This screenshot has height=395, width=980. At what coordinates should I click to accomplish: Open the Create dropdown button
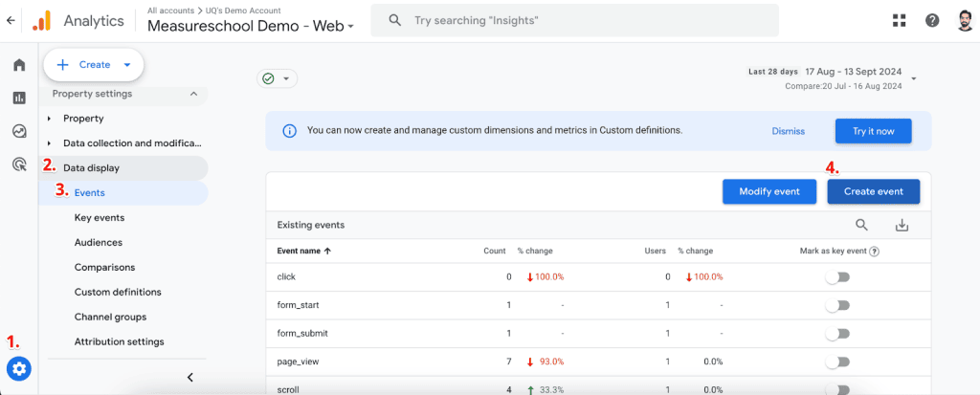[94, 65]
